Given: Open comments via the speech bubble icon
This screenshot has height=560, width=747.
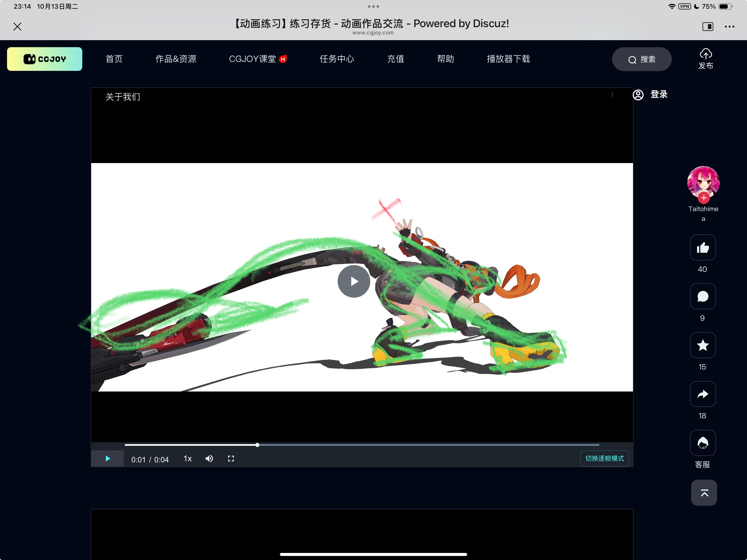Looking at the screenshot, I should [703, 296].
